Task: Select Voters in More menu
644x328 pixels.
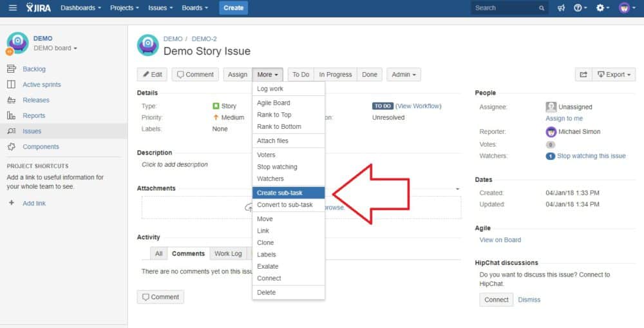Action: pos(289,155)
